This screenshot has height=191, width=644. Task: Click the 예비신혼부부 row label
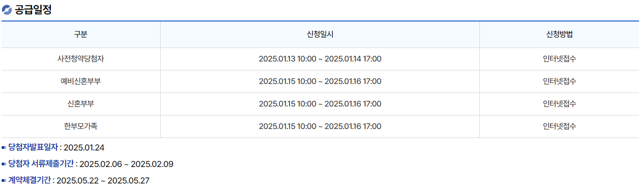tap(81, 81)
